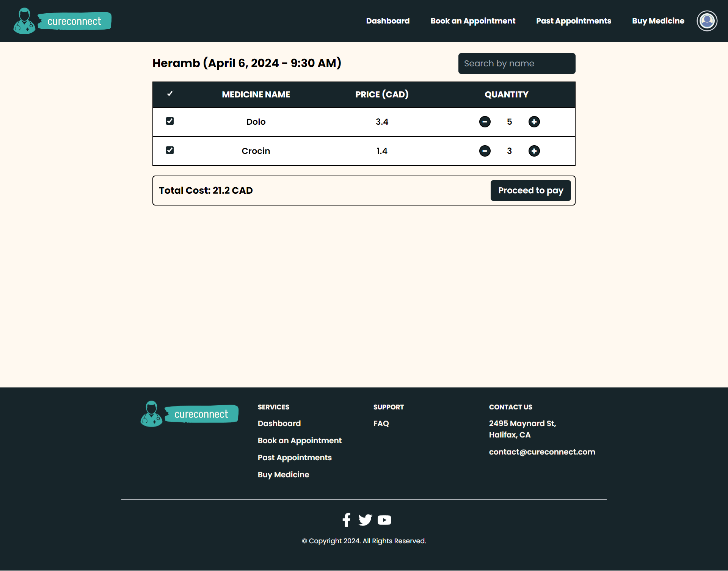Uncheck the Crocin medicine checkbox

point(170,150)
